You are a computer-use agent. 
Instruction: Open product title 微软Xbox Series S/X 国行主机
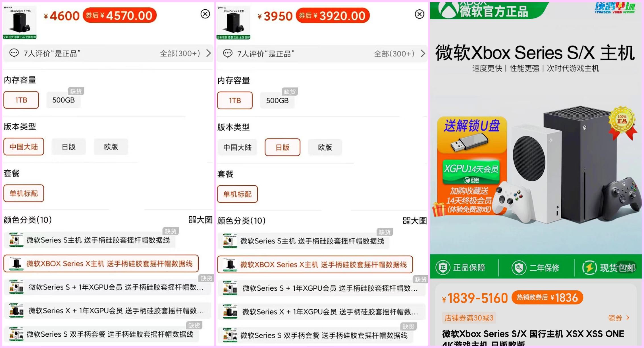(x=533, y=338)
